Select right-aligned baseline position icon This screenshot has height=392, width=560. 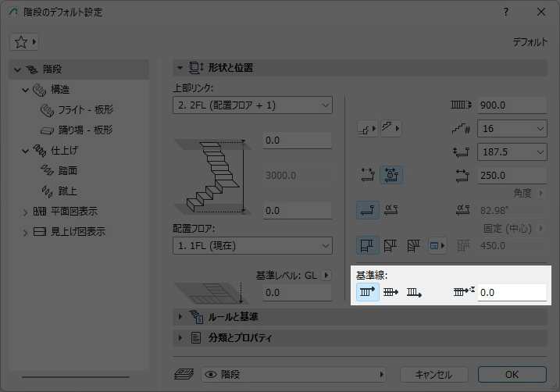coord(414,293)
